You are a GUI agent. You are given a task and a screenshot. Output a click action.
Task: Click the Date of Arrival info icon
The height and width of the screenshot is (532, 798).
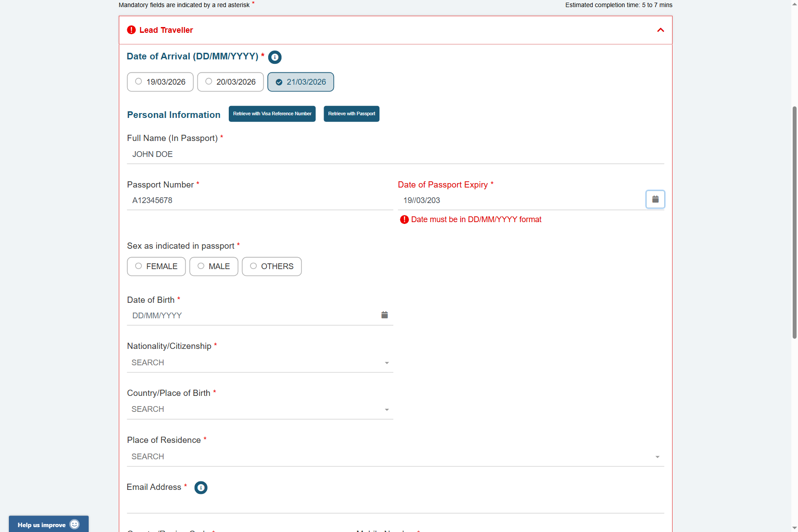click(275, 57)
